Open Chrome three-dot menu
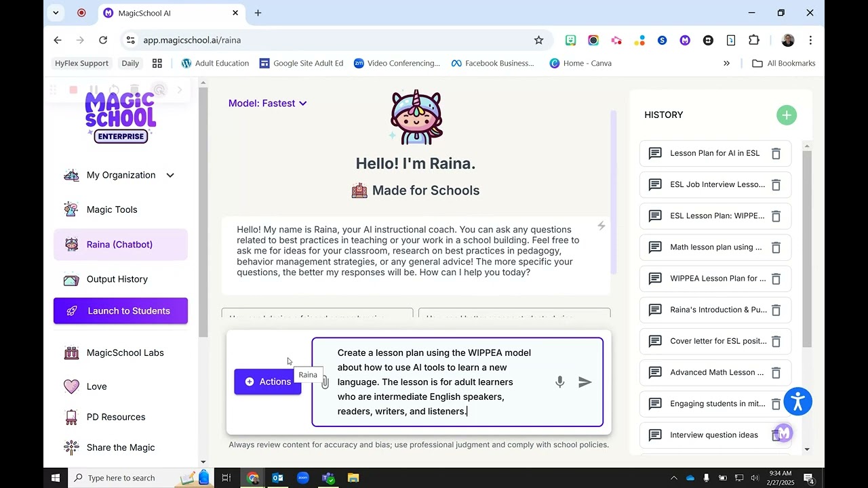Viewport: 868px width, 488px height. [x=810, y=40]
